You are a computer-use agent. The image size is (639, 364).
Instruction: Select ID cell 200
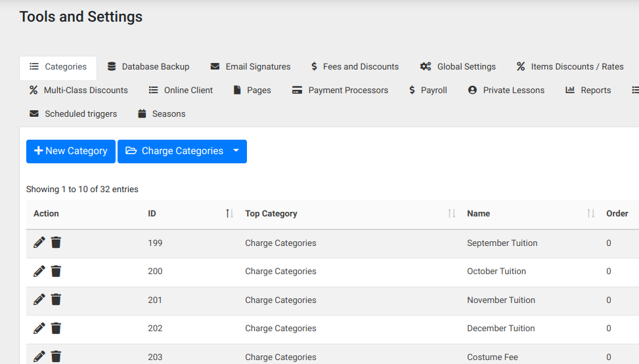tap(155, 271)
